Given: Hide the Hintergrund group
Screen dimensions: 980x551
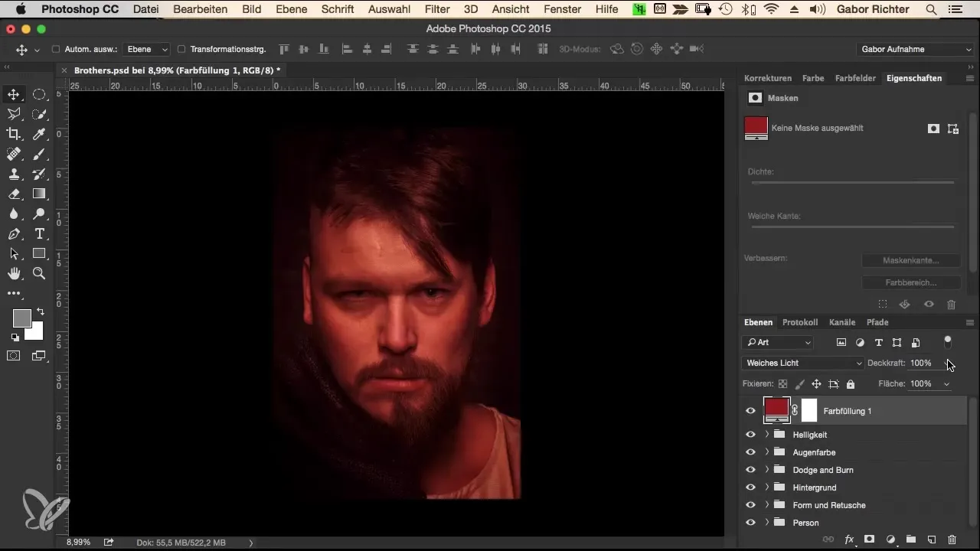Looking at the screenshot, I should point(750,487).
